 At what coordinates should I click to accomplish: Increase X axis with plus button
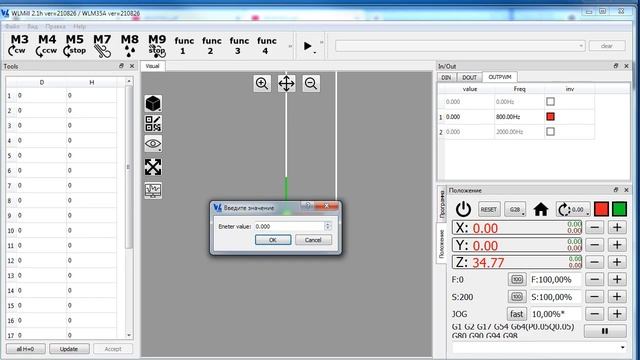pyautogui.click(x=617, y=227)
